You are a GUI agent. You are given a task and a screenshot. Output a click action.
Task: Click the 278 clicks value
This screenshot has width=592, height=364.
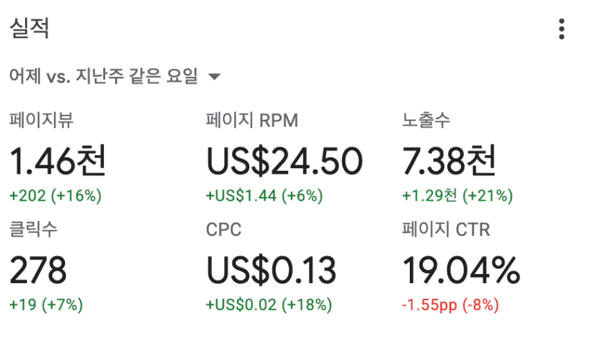click(38, 270)
